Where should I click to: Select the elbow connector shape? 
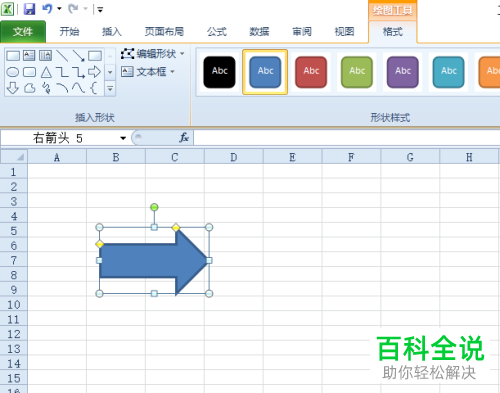(x=62, y=72)
